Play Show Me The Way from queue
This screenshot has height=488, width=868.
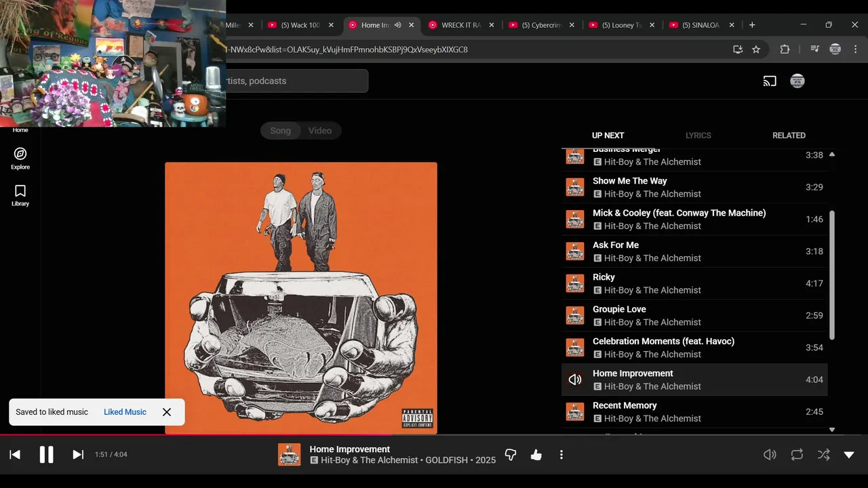click(x=694, y=187)
